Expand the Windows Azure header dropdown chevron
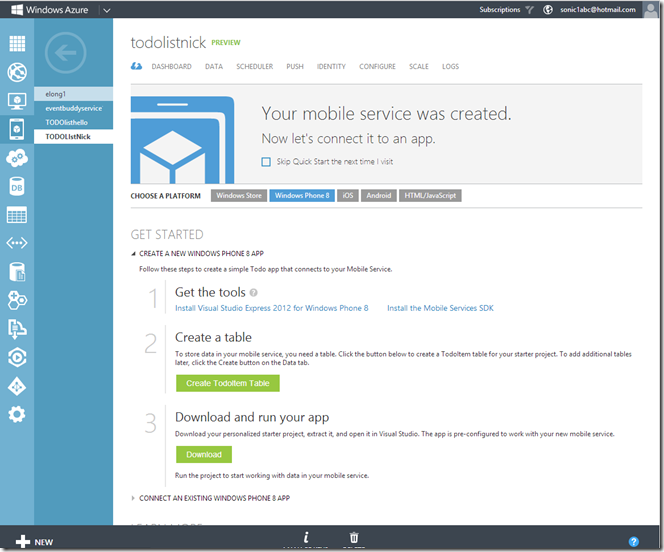The image size is (664, 552). pos(107,10)
